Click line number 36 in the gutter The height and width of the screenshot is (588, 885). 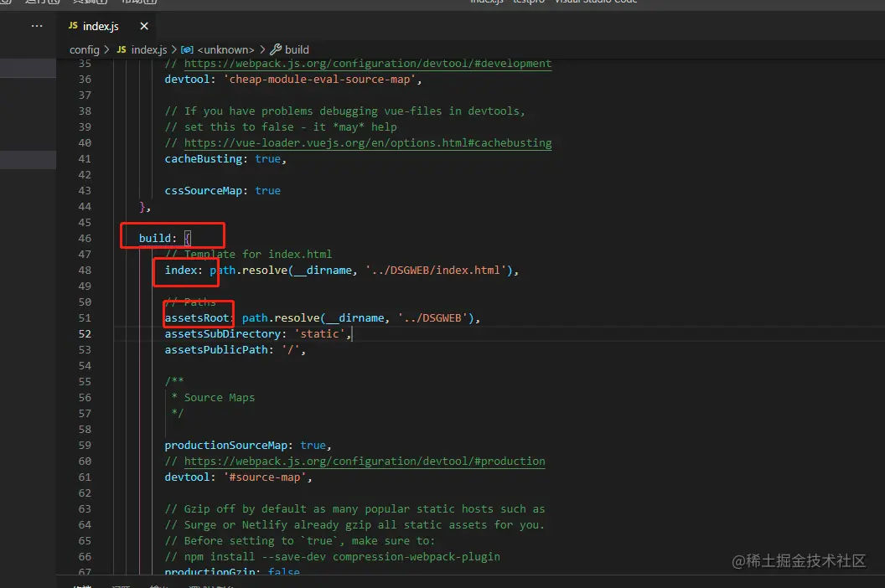85,79
